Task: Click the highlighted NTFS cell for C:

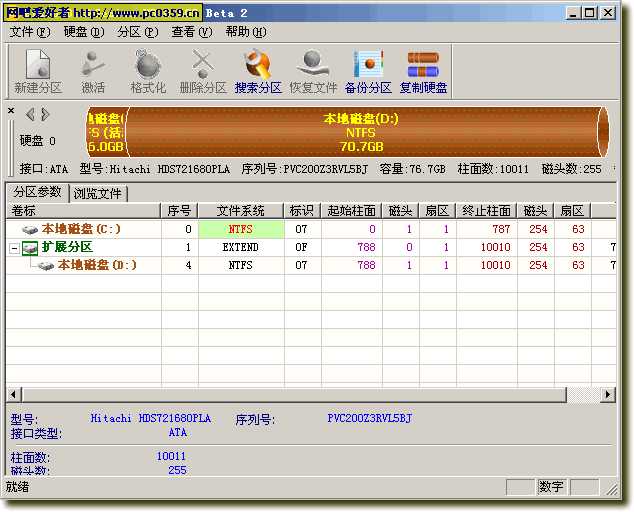Action: pos(241,229)
